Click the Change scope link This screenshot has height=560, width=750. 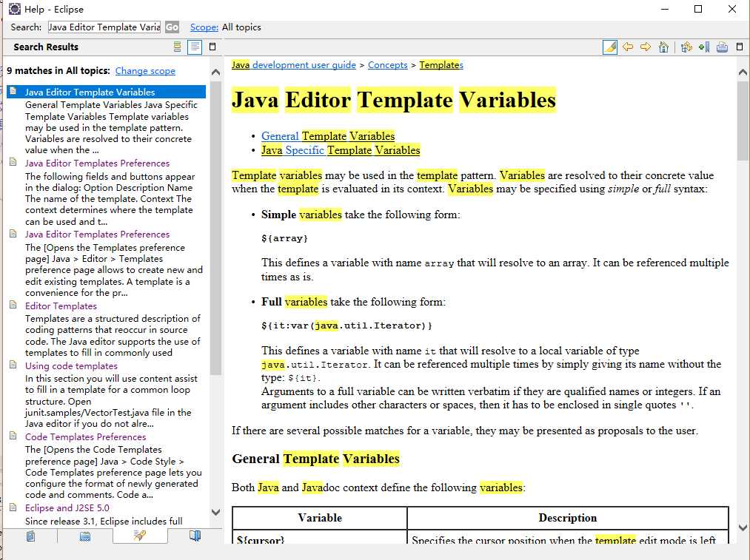click(145, 71)
